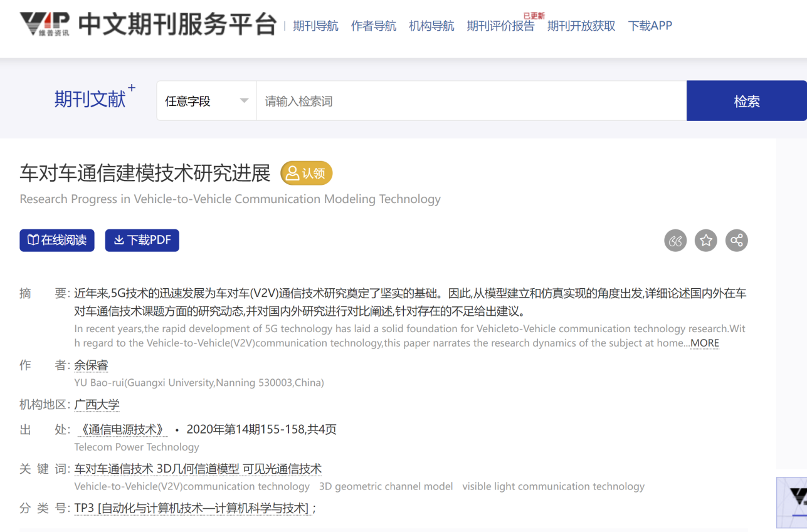
Task: Click the 请输入检索词 search input
Action: [x=472, y=101]
